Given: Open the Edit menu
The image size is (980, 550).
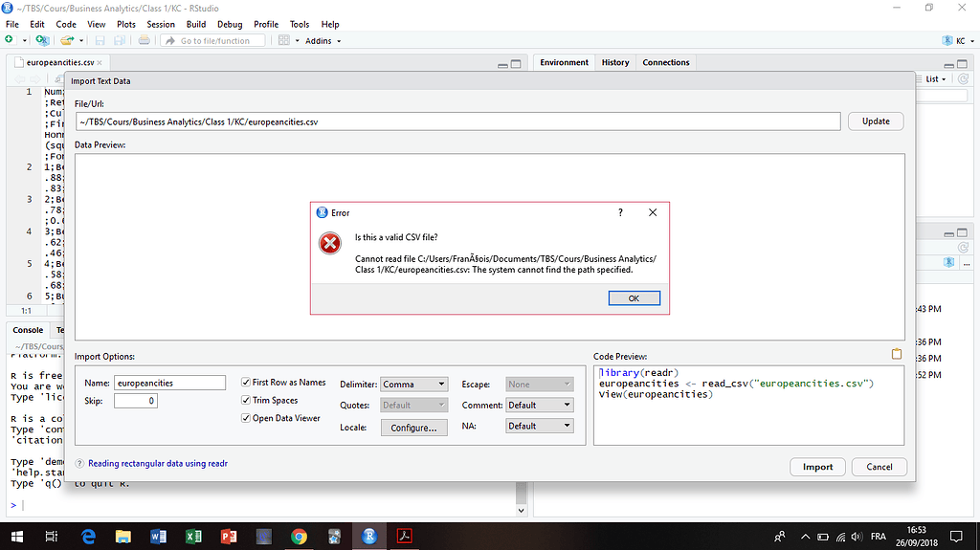Looking at the screenshot, I should point(37,24).
